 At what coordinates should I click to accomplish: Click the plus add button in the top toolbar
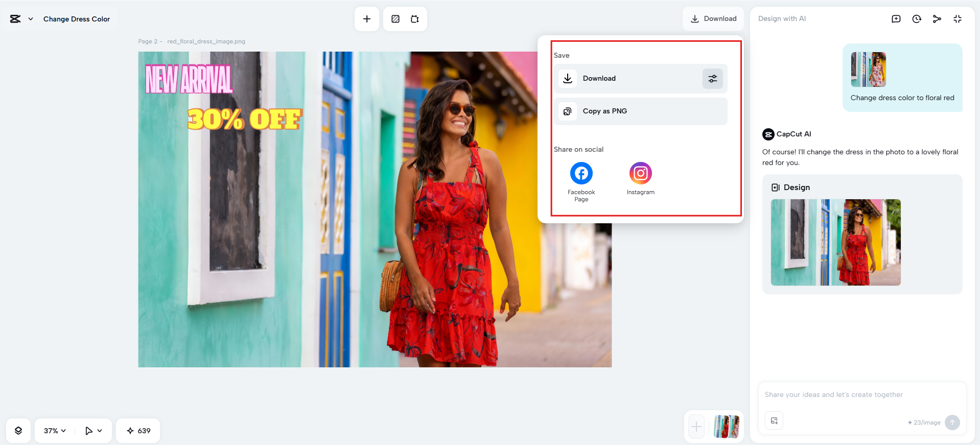(x=367, y=19)
